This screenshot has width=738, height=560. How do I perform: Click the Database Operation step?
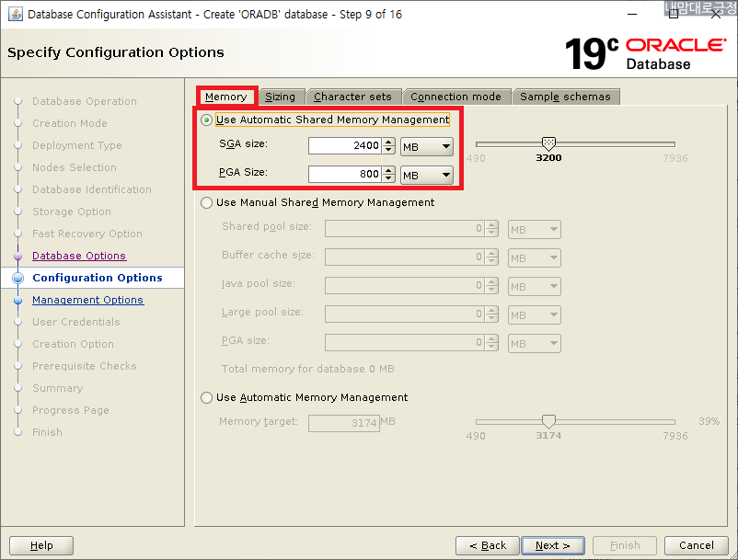[x=85, y=101]
